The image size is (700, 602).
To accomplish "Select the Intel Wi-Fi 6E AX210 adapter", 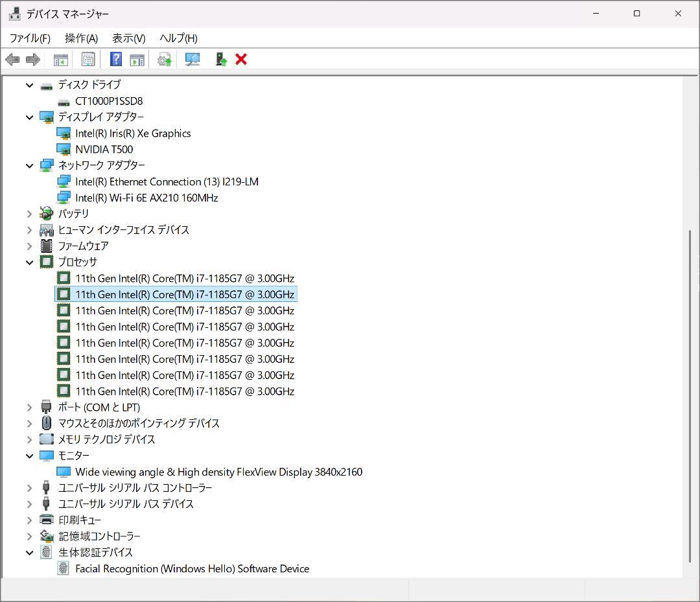I will (x=146, y=198).
